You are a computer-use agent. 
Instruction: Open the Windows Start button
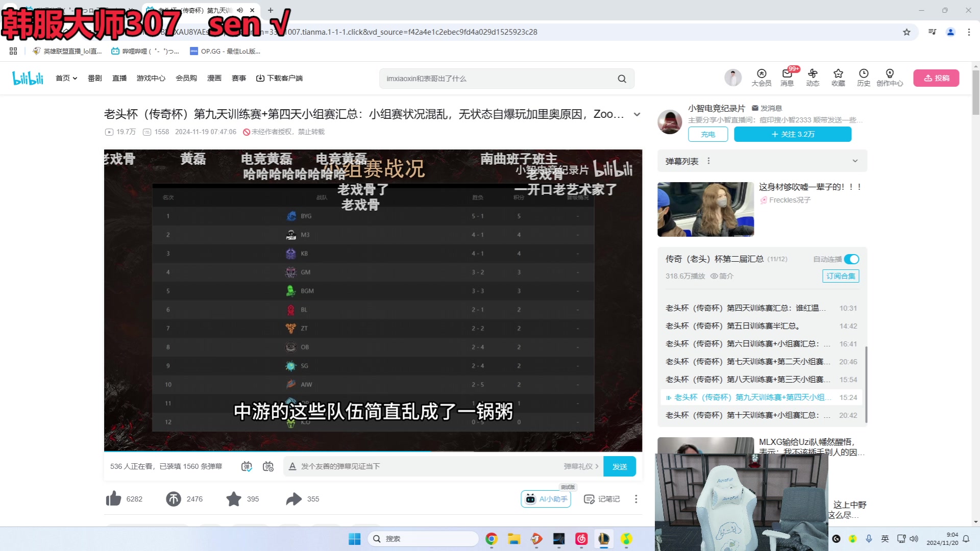click(354, 539)
